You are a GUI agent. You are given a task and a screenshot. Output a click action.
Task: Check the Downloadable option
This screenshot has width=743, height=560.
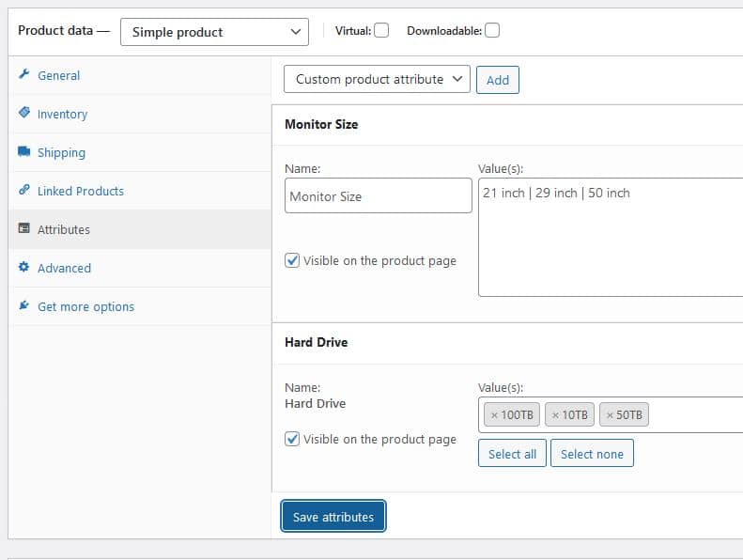pyautogui.click(x=492, y=30)
